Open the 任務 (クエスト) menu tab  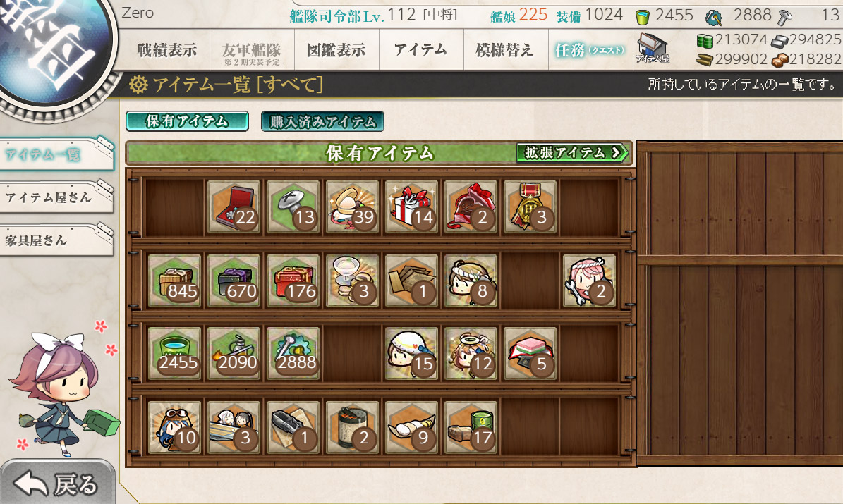point(590,50)
